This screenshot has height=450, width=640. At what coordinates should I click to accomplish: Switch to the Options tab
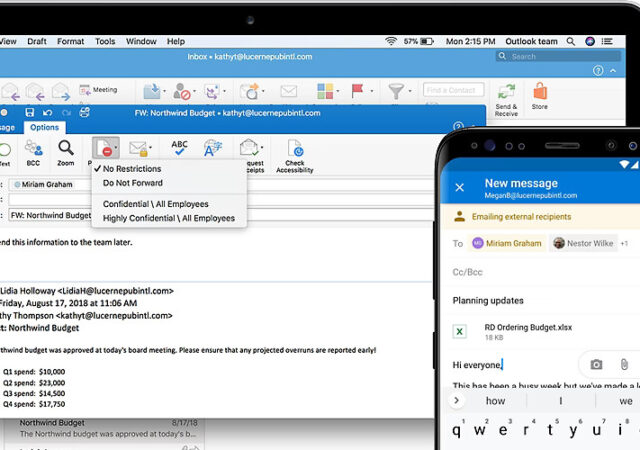pos(45,127)
